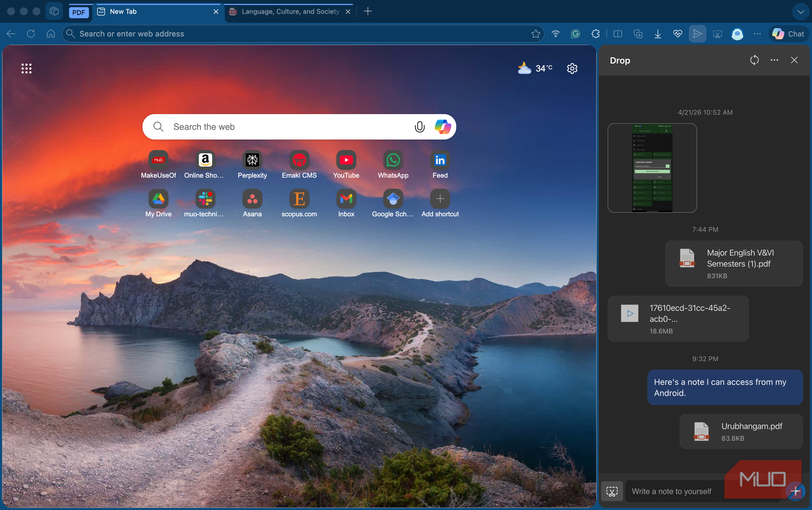The height and width of the screenshot is (510, 812).
Task: Open the WhatsApp shortcut
Action: coord(393,165)
